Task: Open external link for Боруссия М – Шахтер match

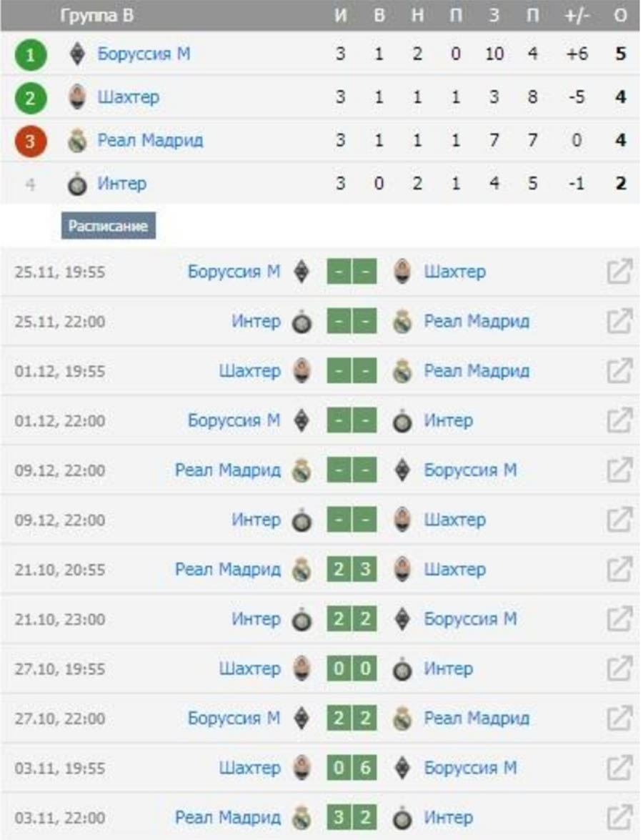Action: coord(619,272)
